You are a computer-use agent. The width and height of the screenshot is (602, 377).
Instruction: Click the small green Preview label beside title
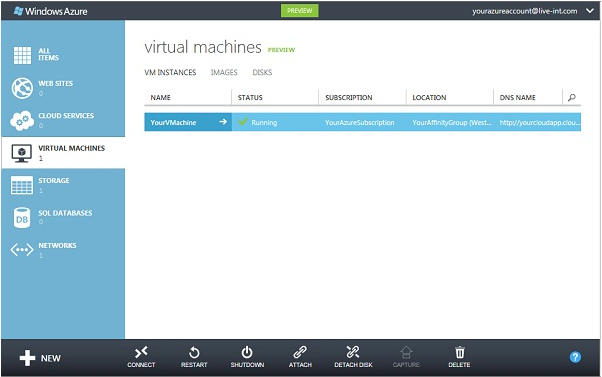tap(281, 50)
